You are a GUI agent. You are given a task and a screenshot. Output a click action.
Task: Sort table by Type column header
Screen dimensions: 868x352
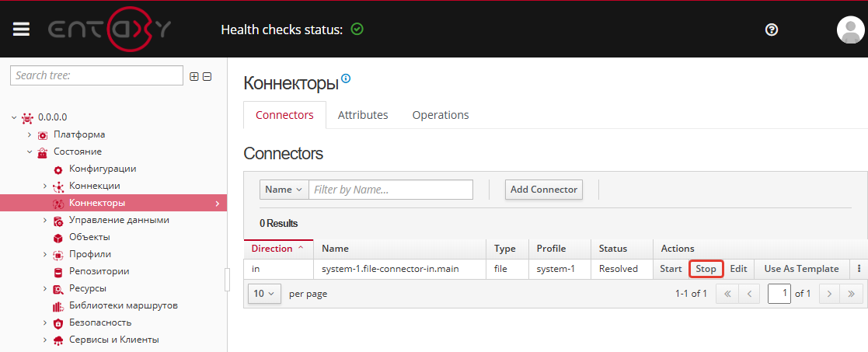507,249
